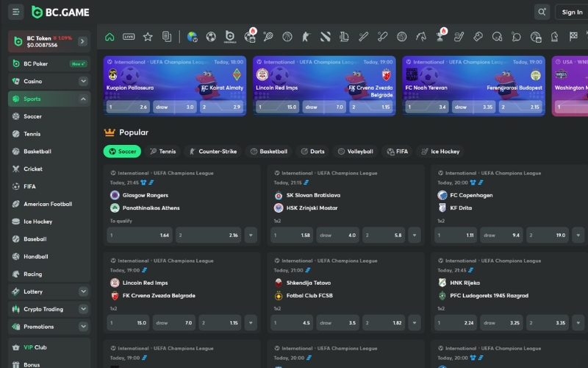Switch to the Counter-Strike popular tab

click(x=212, y=152)
